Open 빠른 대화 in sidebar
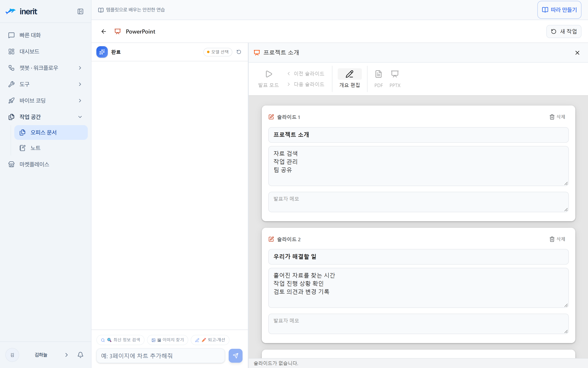Screen dimensions: 588x368 coord(46,35)
